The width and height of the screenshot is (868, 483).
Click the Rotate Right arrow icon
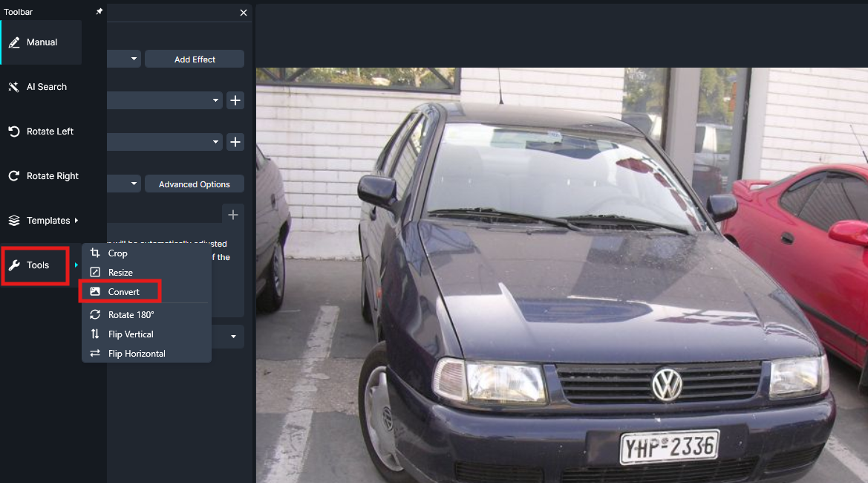14,176
